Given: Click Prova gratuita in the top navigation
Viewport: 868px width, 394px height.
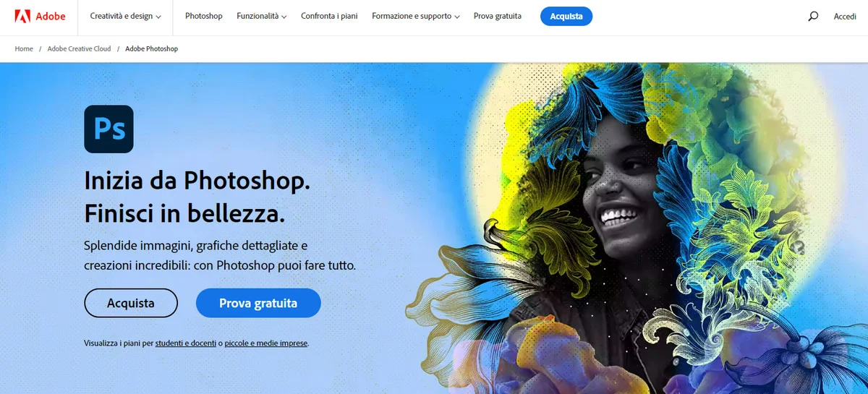Looking at the screenshot, I should pos(498,16).
